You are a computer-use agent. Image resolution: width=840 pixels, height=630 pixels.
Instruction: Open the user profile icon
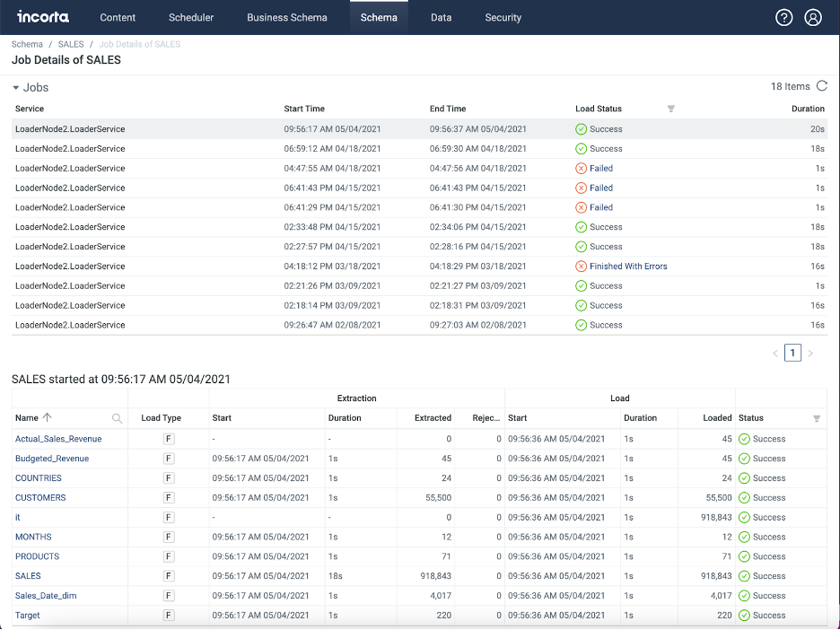813,17
